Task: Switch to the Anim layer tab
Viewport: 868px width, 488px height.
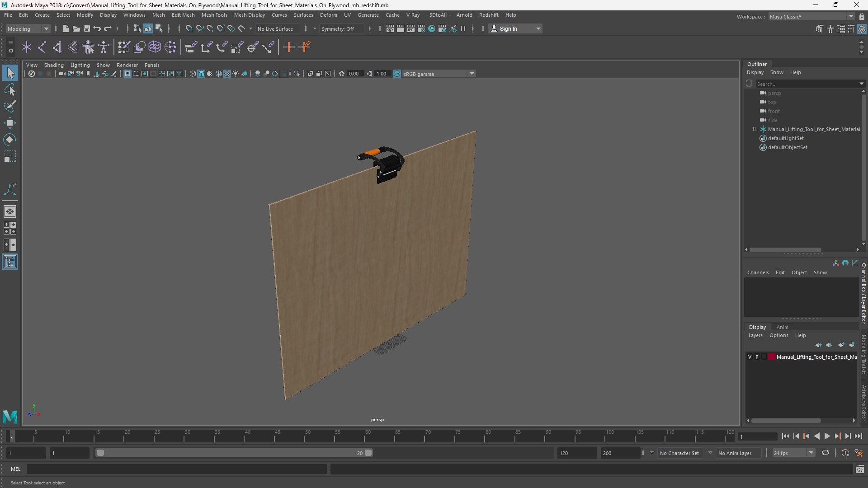Action: [x=782, y=327]
